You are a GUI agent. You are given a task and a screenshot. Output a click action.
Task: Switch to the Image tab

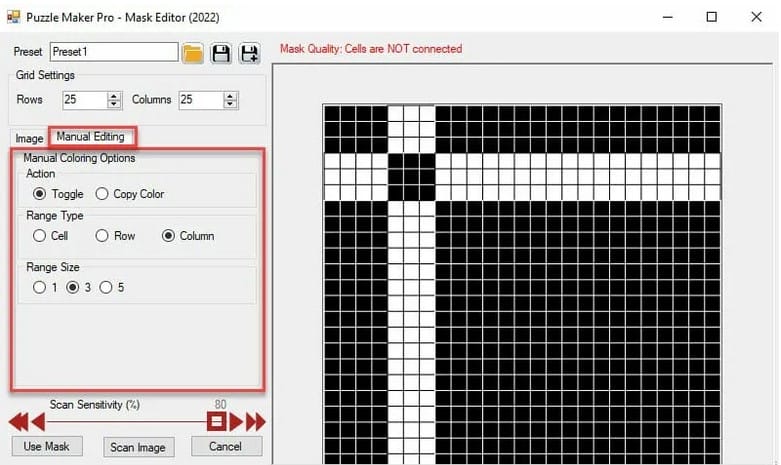click(29, 138)
